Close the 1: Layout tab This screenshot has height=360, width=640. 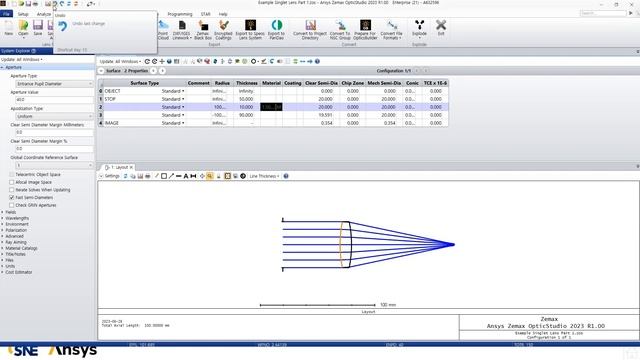pyautogui.click(x=131, y=167)
